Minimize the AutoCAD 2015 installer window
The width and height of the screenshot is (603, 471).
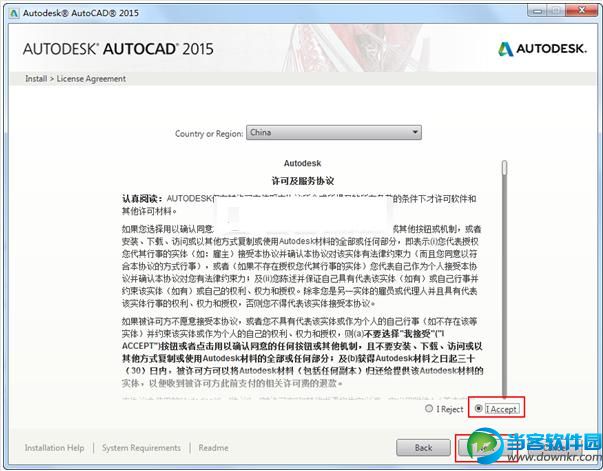[537, 11]
